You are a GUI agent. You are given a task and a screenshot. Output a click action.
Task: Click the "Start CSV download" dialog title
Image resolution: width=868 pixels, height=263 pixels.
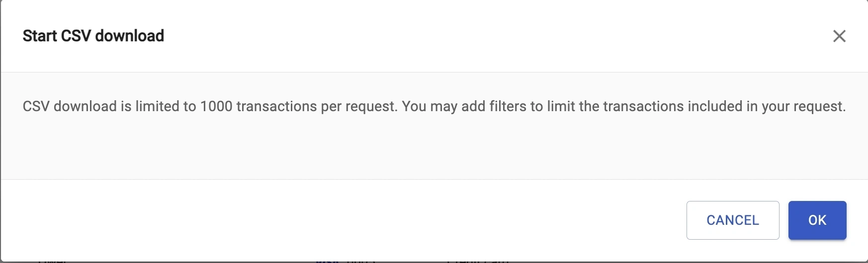[93, 36]
